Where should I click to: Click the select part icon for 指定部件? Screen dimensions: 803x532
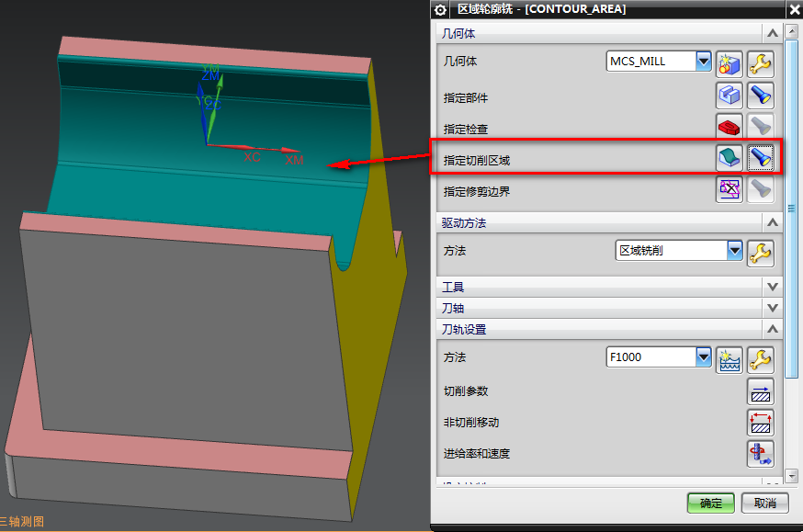pos(729,95)
